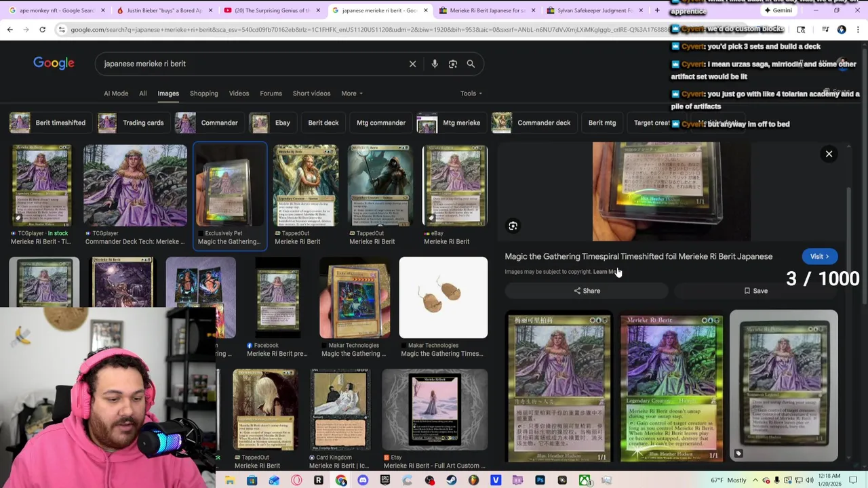Reload the current page

[42, 29]
